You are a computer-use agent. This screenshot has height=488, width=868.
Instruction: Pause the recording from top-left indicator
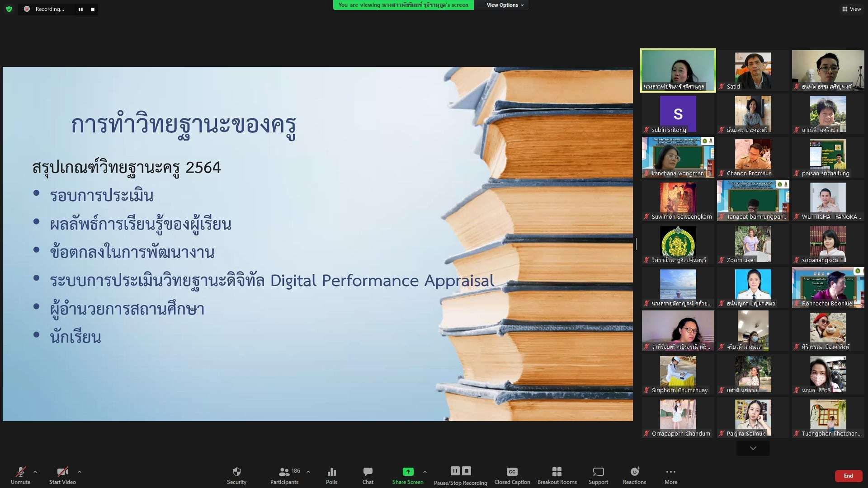pyautogui.click(x=80, y=9)
